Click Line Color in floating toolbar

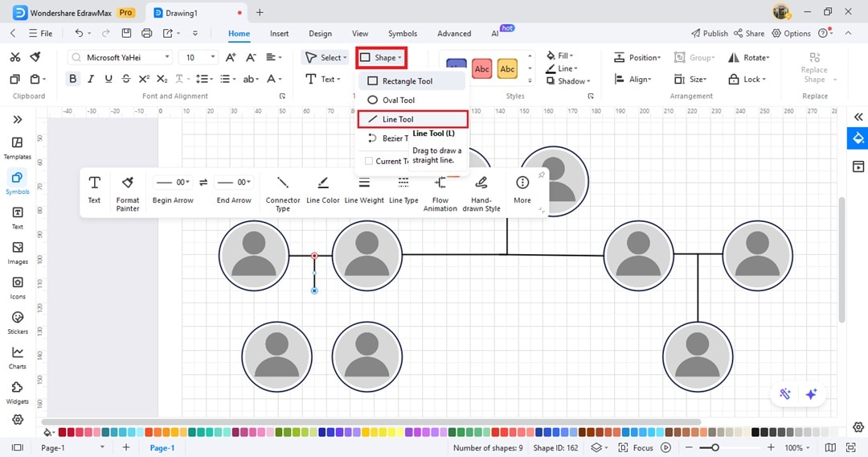tap(323, 189)
